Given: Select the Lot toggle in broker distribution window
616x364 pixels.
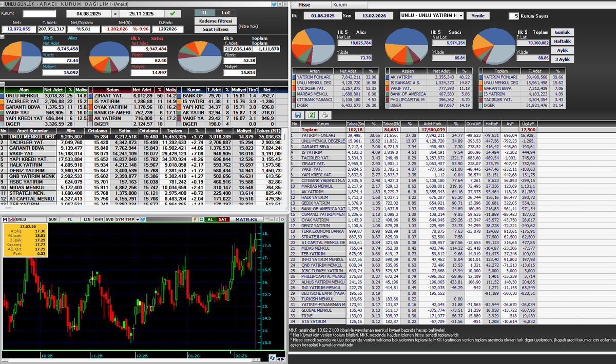Looking at the screenshot, I should [225, 12].
